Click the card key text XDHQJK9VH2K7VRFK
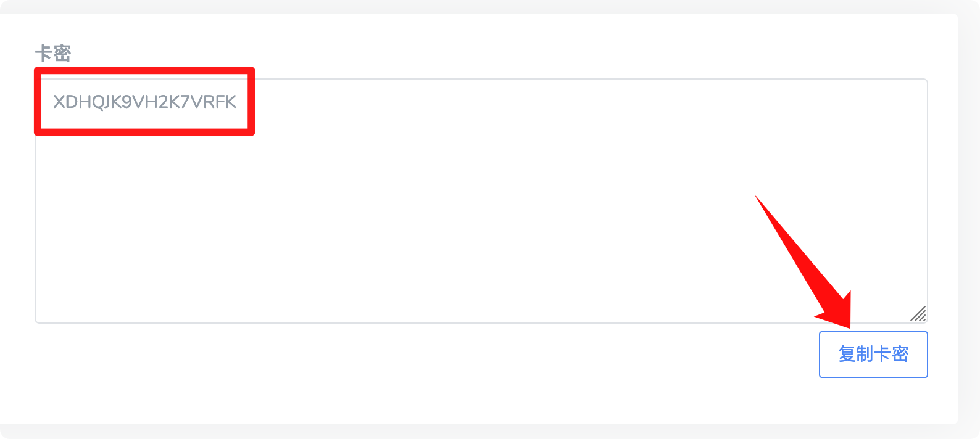The width and height of the screenshot is (980, 439). click(144, 102)
